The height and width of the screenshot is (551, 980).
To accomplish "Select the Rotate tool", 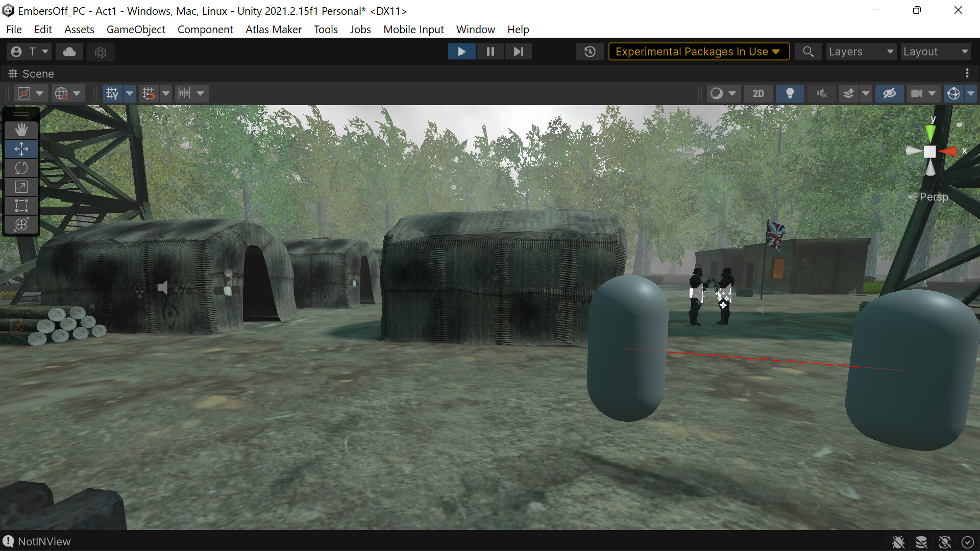I will click(x=21, y=167).
